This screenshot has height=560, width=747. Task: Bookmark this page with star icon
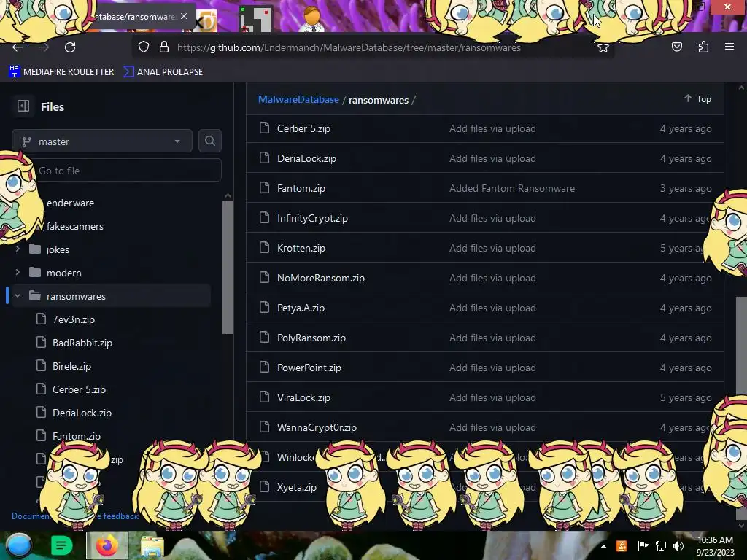[x=603, y=47]
